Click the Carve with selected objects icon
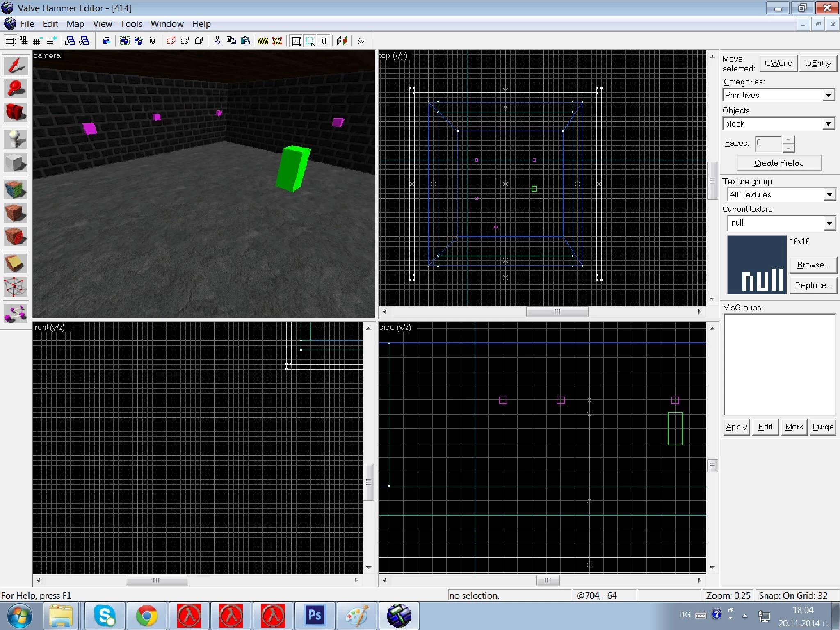This screenshot has height=630, width=840. point(106,41)
